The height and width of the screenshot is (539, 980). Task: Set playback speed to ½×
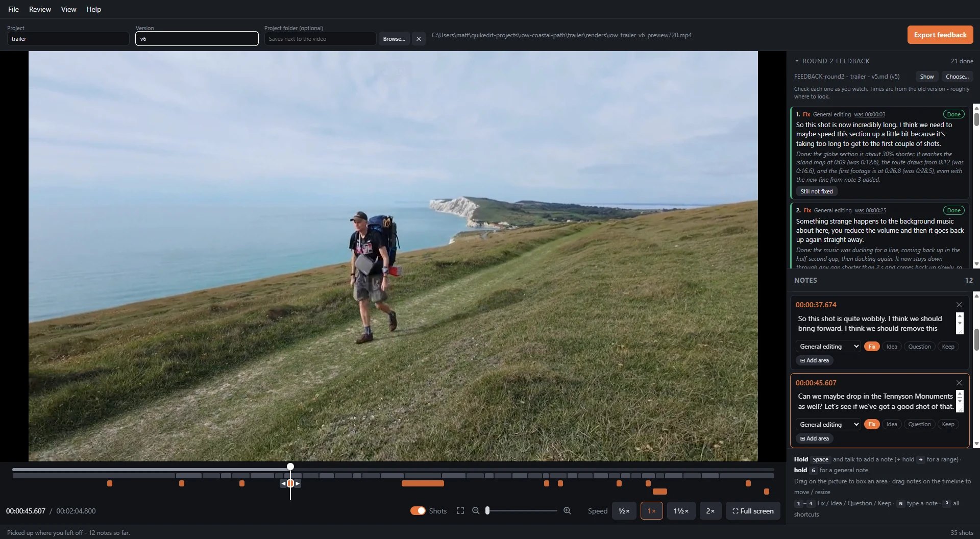(x=624, y=511)
